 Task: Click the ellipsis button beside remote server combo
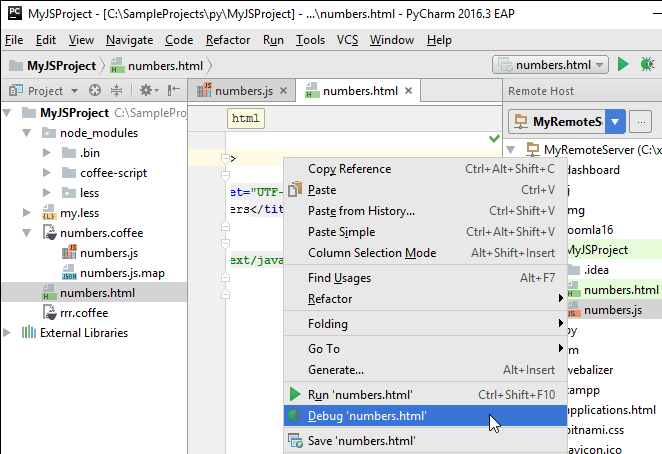pos(641,122)
